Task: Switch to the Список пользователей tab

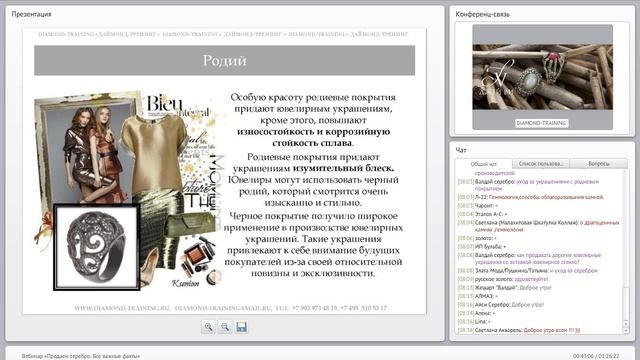Action: click(541, 164)
